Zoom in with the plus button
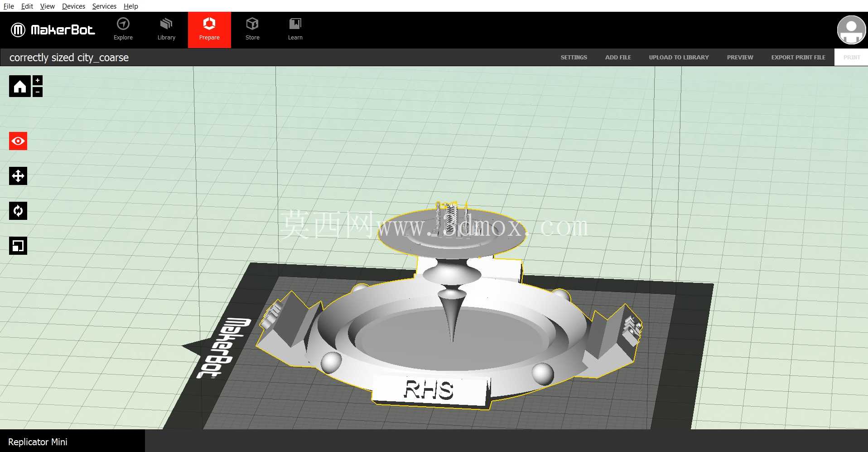The height and width of the screenshot is (452, 868). pos(38,80)
